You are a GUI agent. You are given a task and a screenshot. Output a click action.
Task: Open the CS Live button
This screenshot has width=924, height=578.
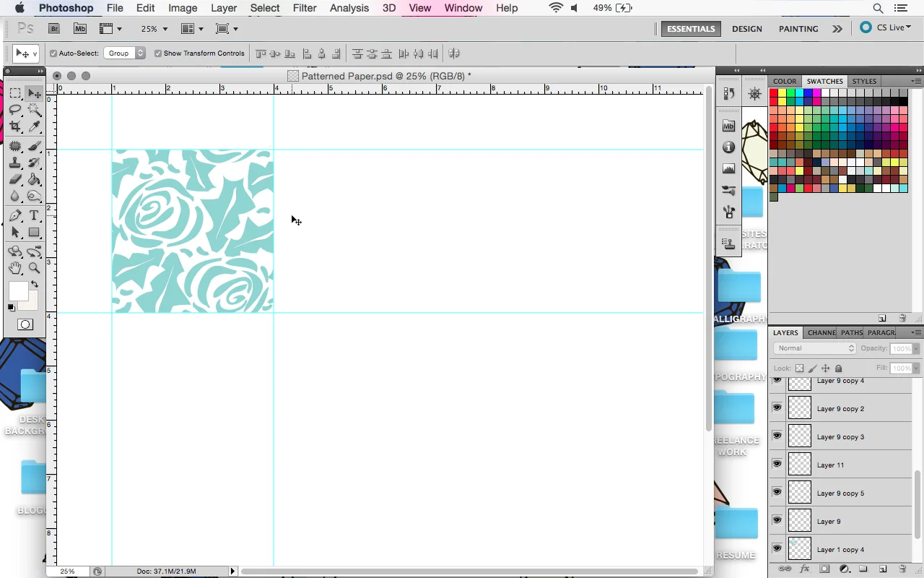[x=886, y=28]
